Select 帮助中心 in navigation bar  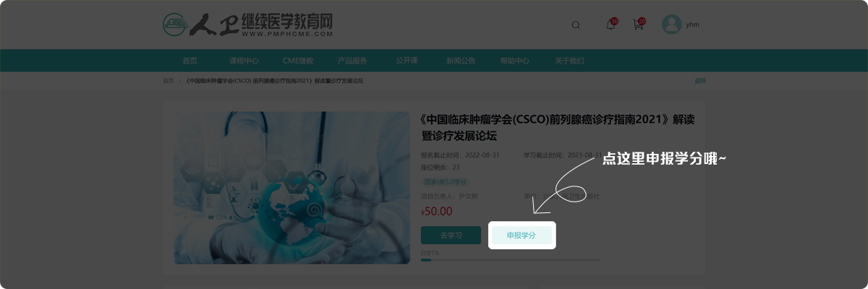[x=515, y=61]
